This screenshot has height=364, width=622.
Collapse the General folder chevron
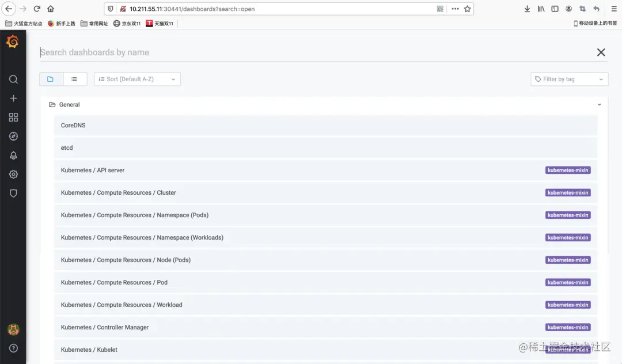pos(600,105)
